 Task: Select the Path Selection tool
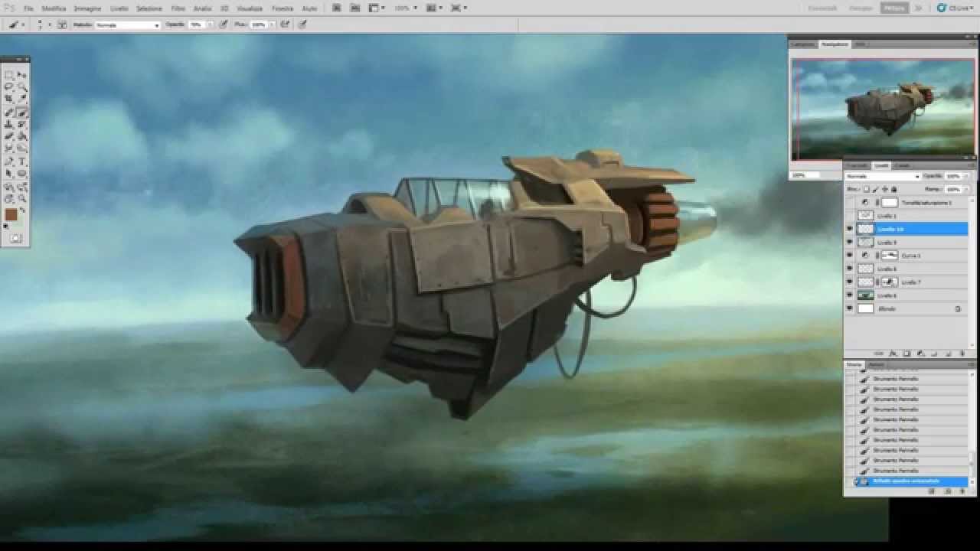(x=9, y=174)
